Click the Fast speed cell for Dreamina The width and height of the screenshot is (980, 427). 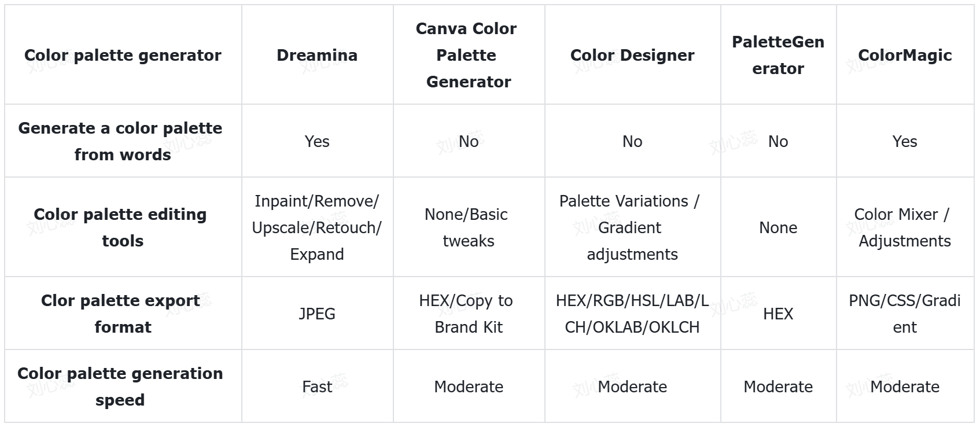(317, 386)
